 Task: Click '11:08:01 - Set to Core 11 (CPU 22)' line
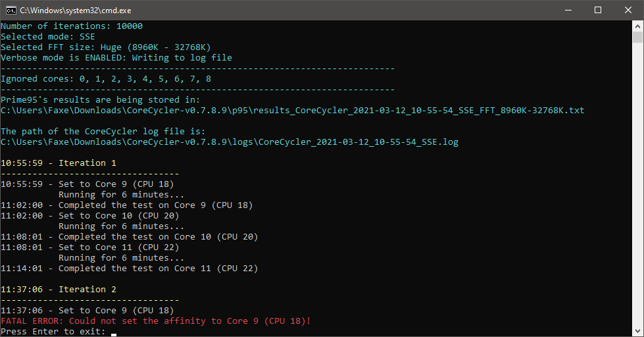[x=90, y=247]
